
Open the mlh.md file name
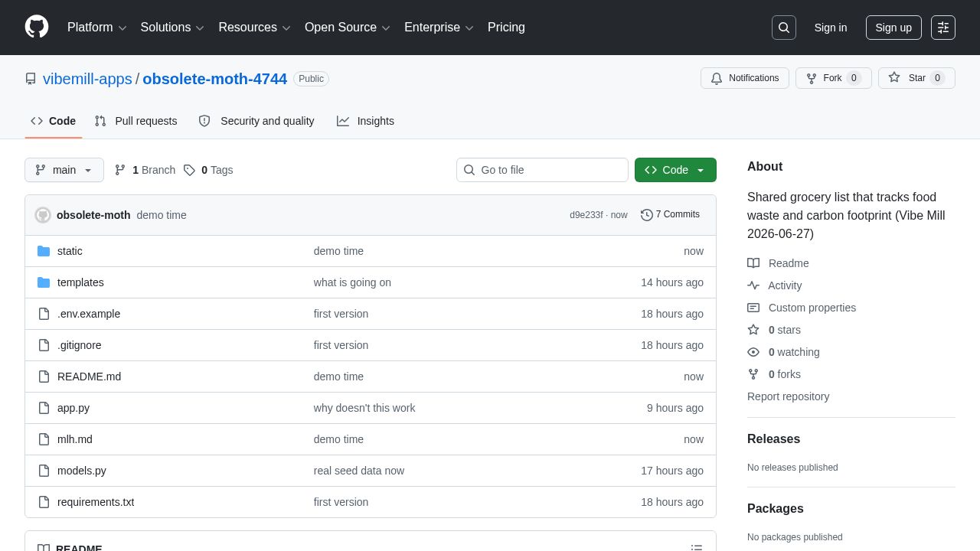(x=75, y=439)
